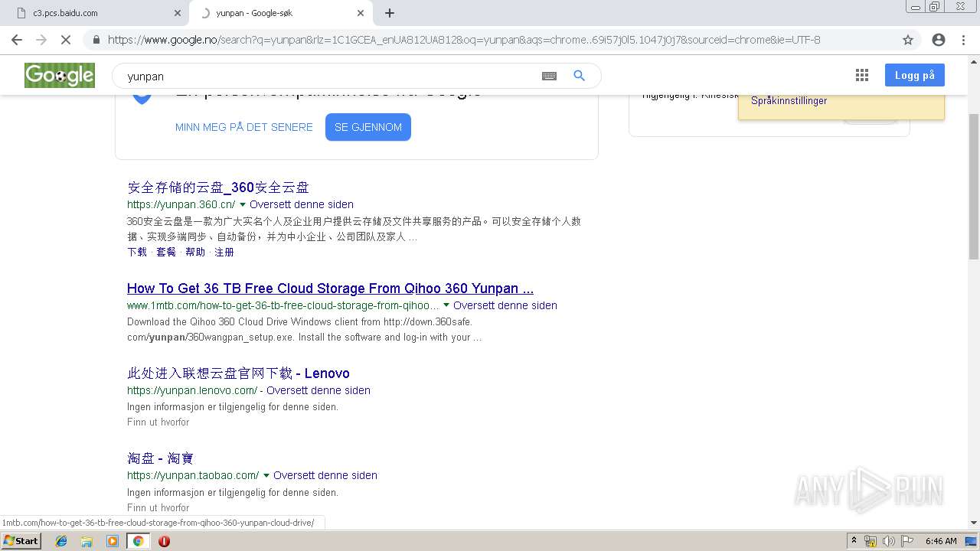Click Finn ut hvorfor under Lenovo result
Viewport: 980px width, 551px height.
point(158,422)
